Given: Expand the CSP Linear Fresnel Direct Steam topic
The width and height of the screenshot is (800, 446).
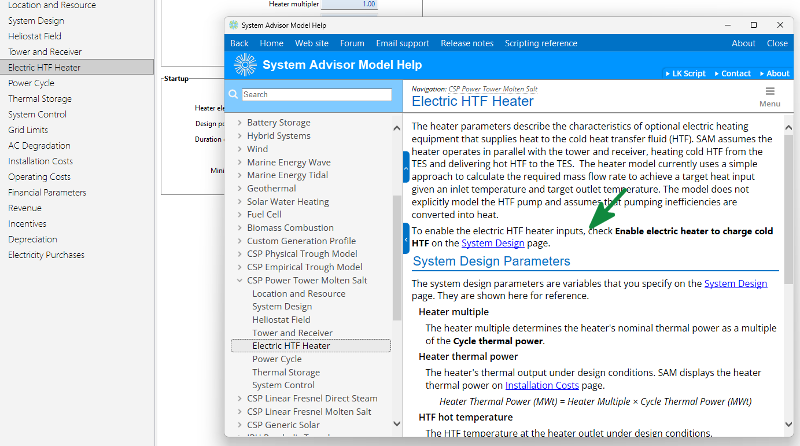Looking at the screenshot, I should 239,398.
